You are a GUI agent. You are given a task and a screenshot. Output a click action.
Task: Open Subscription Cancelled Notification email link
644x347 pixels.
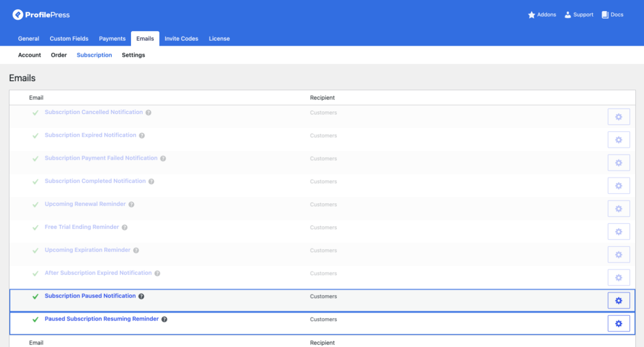coord(94,112)
